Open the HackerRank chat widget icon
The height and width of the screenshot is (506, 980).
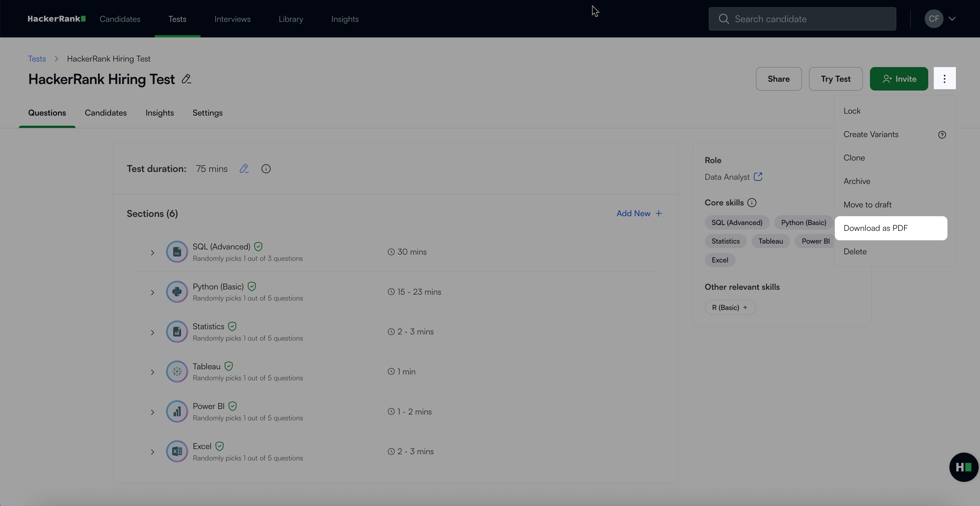[x=963, y=467]
